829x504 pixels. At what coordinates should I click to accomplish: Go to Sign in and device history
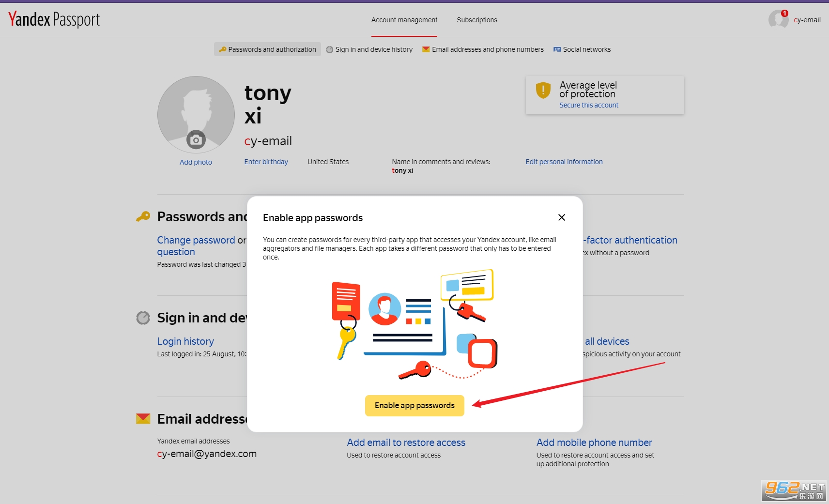point(369,49)
